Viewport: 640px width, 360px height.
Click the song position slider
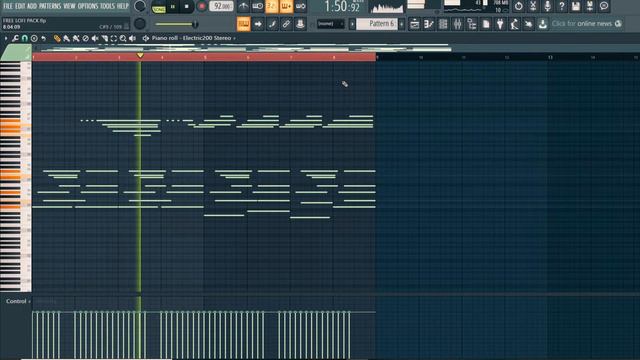pyautogui.click(x=176, y=24)
